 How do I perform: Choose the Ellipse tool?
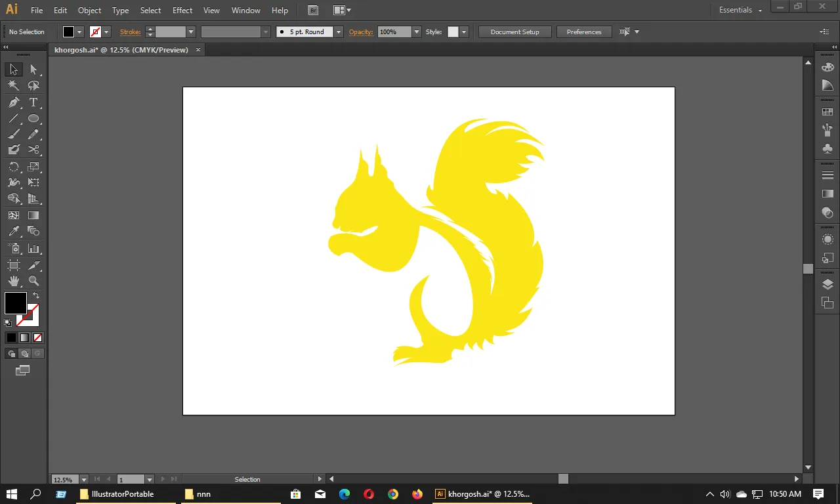[33, 119]
